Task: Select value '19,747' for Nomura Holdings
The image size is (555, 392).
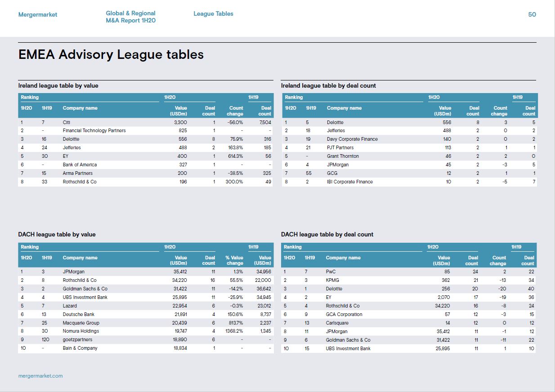Action: coord(180,331)
